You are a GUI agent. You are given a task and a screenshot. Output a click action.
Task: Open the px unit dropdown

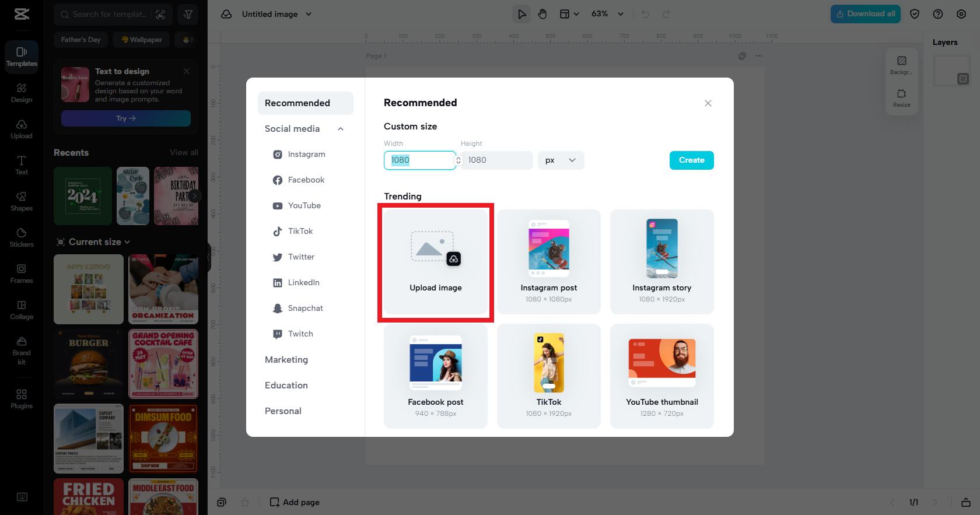(561, 160)
